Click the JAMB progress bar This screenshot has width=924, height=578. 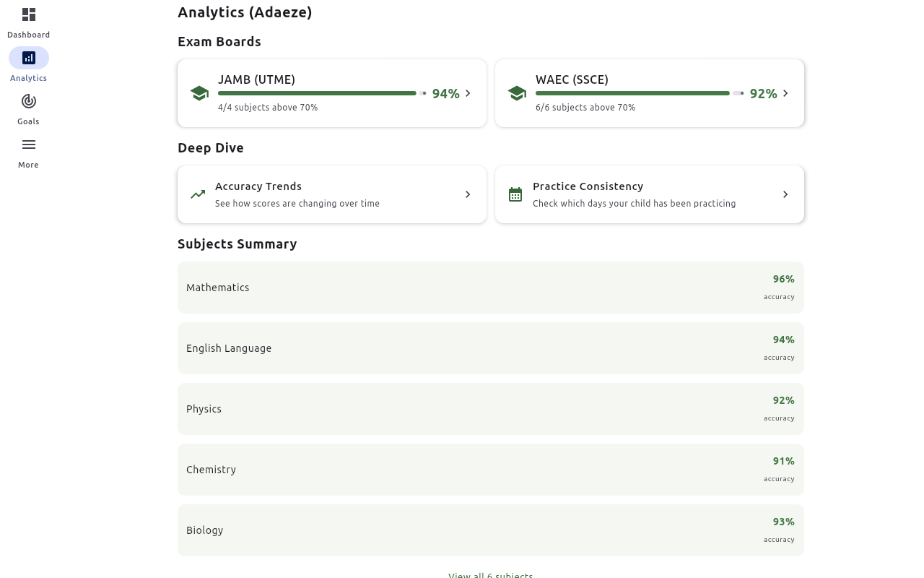coord(317,92)
